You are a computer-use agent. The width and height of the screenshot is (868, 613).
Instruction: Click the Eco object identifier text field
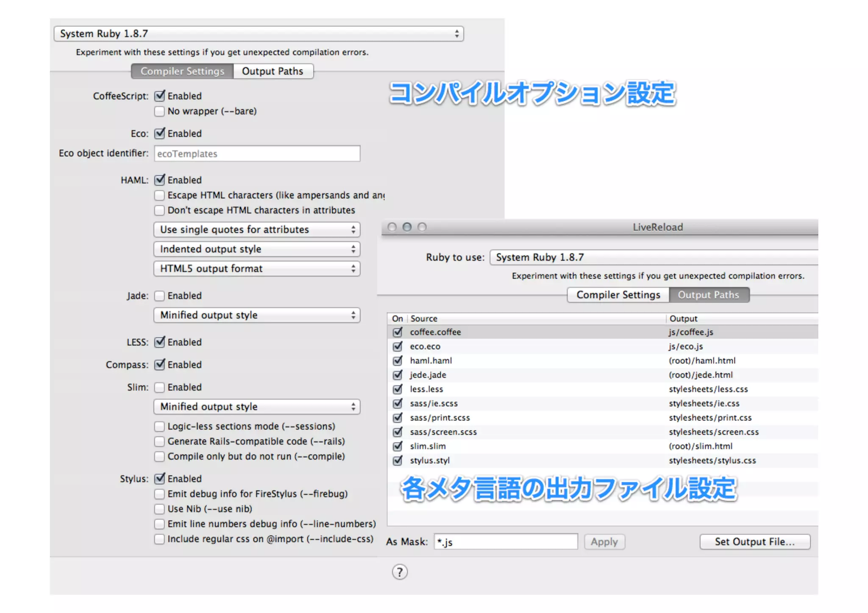click(x=257, y=154)
